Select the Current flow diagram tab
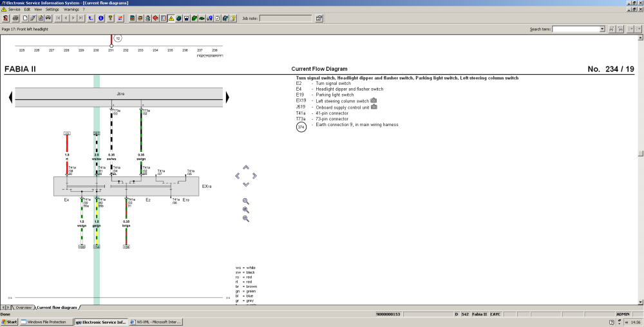Viewport: 644px width, 327px height. tap(57, 307)
